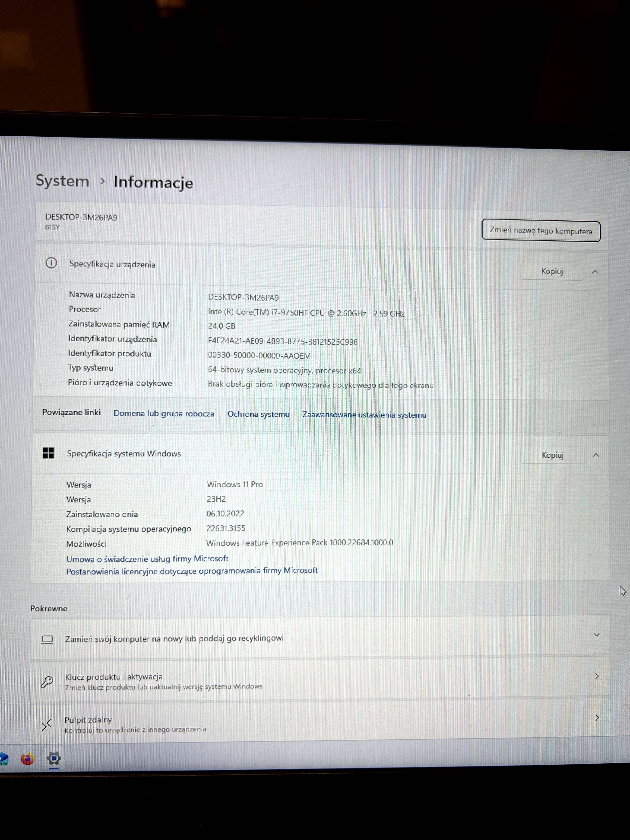This screenshot has height=840, width=630.
Task: Collapse the Specyfikacja systemu Windows chevron
Action: pyautogui.click(x=596, y=455)
